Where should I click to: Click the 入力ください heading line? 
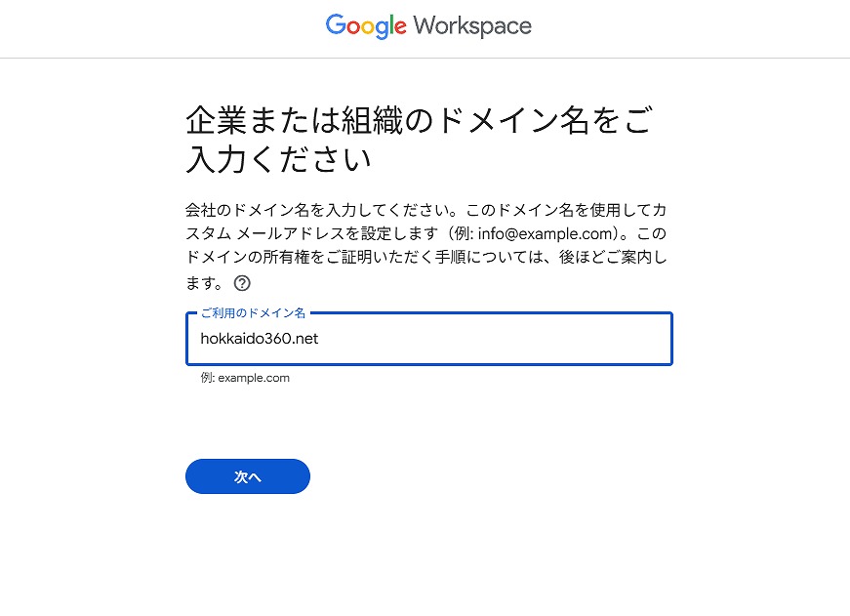click(278, 159)
